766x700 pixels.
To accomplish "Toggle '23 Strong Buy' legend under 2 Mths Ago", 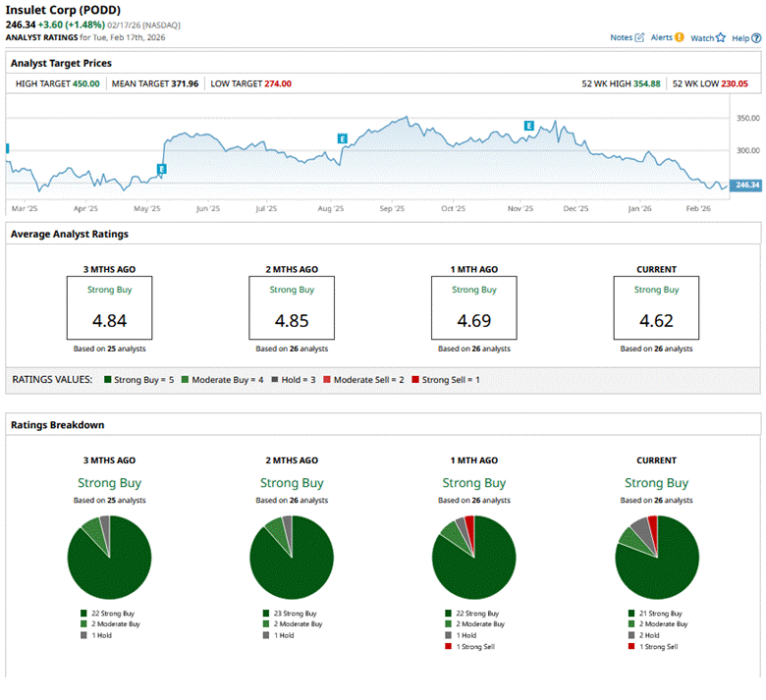I will [x=265, y=613].
